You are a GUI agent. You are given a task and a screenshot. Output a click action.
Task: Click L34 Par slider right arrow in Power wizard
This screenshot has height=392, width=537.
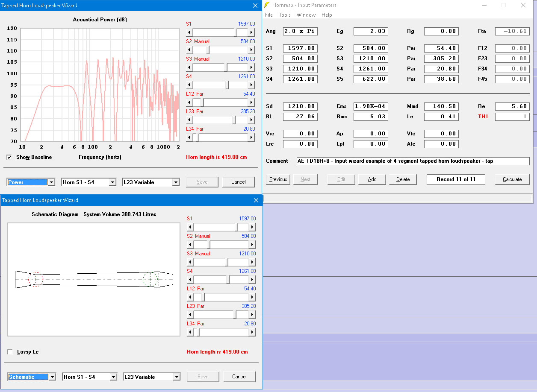click(x=251, y=137)
